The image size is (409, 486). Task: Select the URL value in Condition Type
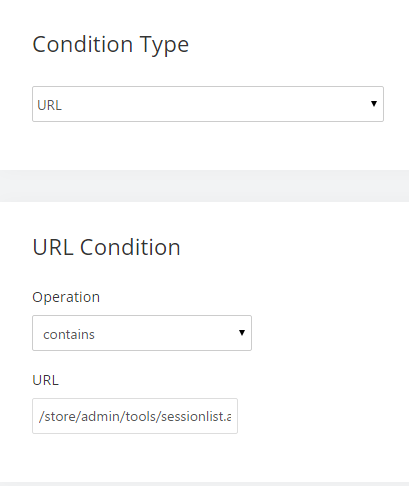(x=49, y=105)
